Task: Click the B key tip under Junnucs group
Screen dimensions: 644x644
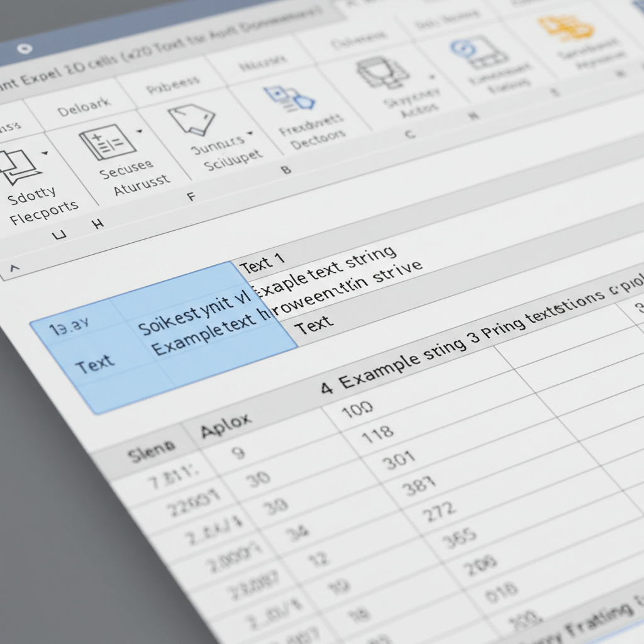Action: (x=286, y=170)
